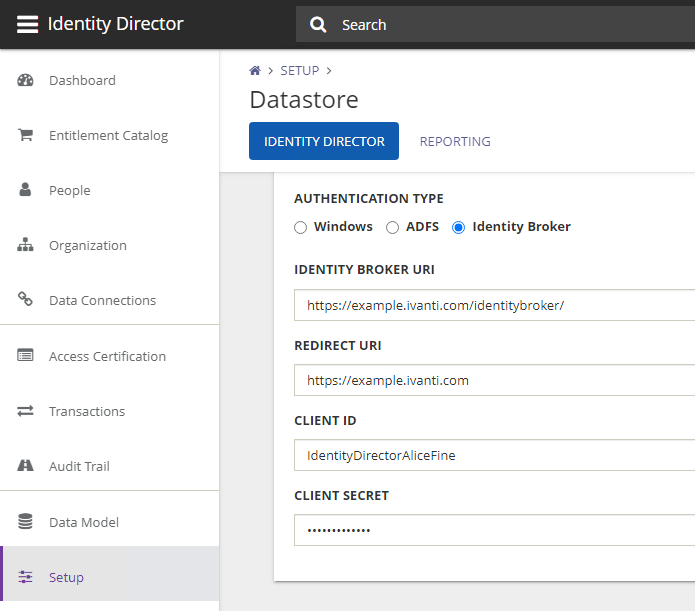Click the Data Model database icon
Image resolution: width=695 pixels, height=611 pixels.
pos(26,522)
